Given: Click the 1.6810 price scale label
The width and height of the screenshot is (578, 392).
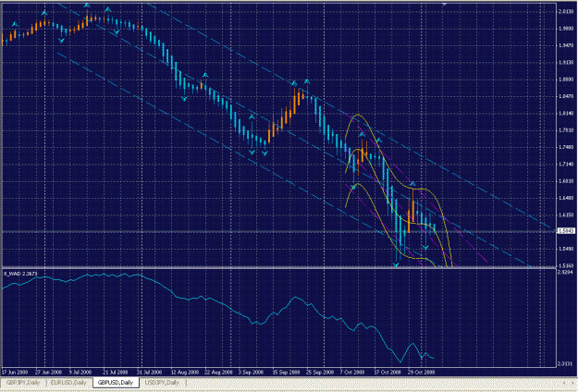Looking at the screenshot, I should click(x=565, y=181).
